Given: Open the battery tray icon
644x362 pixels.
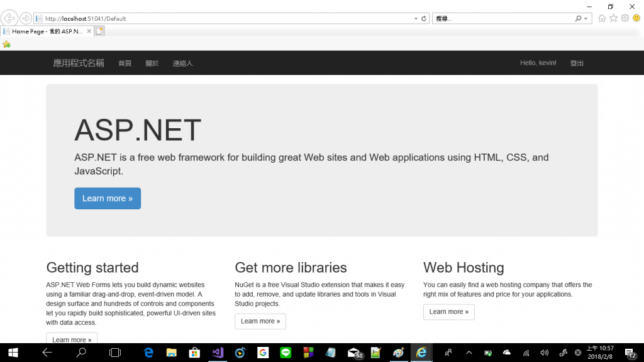Looking at the screenshot, I should click(488, 353).
